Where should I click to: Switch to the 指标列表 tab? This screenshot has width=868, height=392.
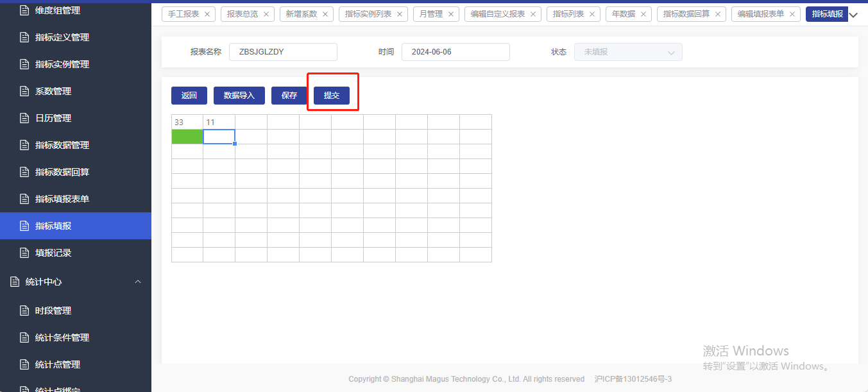(x=568, y=14)
